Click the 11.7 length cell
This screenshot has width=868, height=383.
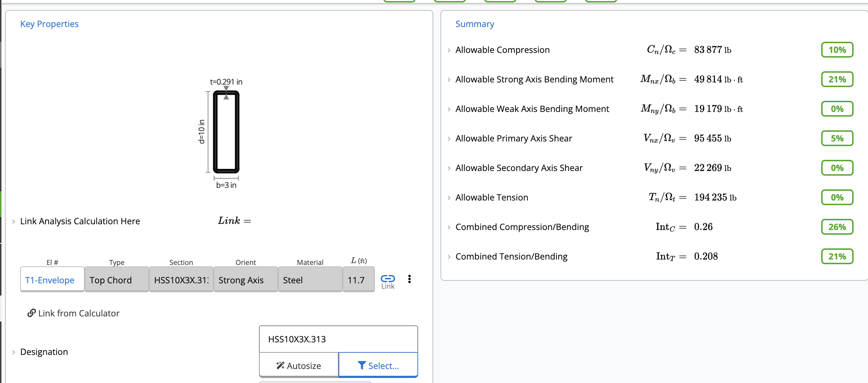[x=359, y=280]
